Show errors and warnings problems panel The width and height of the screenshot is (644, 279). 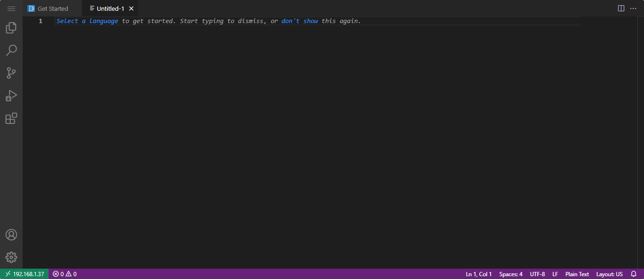(65, 274)
